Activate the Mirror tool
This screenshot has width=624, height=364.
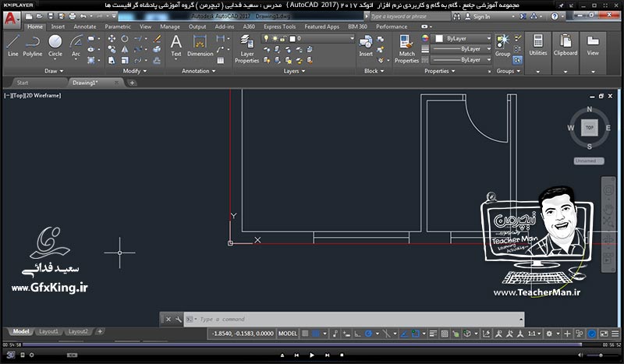(x=125, y=49)
